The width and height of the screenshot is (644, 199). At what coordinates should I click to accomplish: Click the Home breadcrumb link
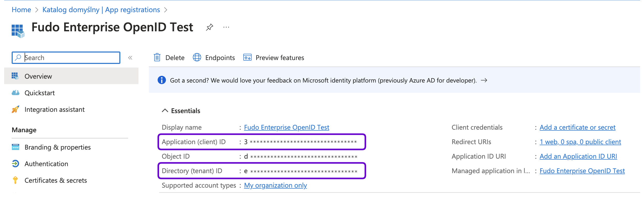[x=21, y=10]
